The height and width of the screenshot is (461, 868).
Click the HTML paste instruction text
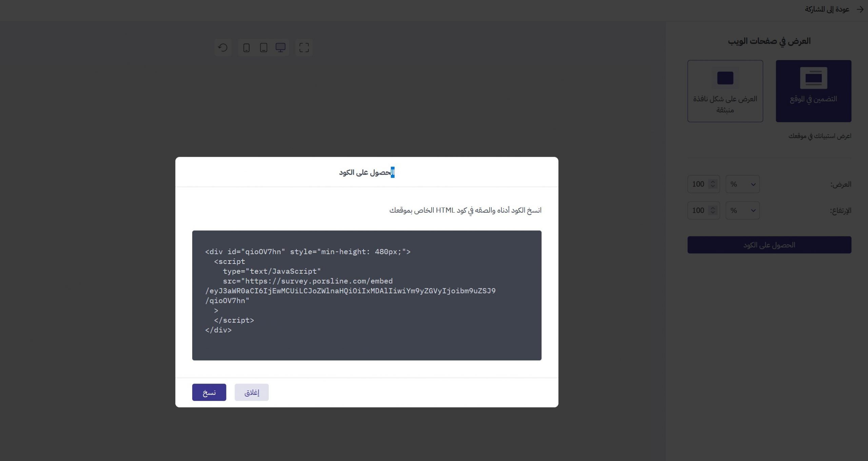(x=465, y=210)
